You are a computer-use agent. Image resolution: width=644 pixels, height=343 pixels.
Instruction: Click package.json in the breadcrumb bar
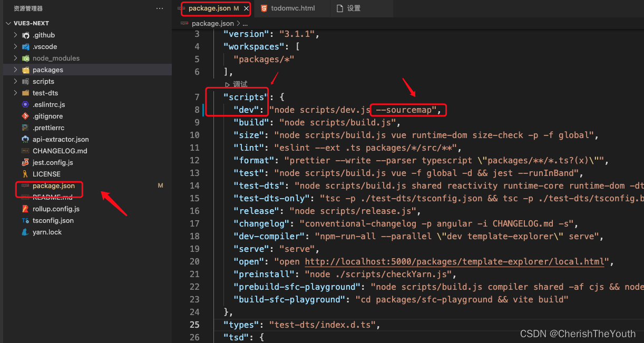click(213, 23)
